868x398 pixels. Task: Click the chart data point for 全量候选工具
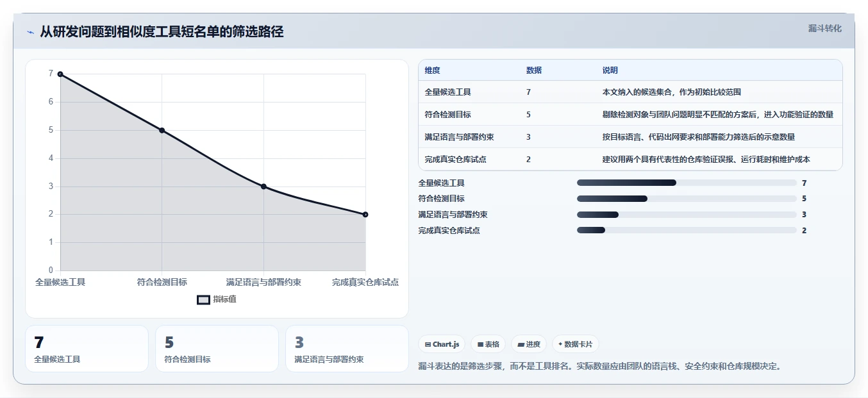(60, 74)
